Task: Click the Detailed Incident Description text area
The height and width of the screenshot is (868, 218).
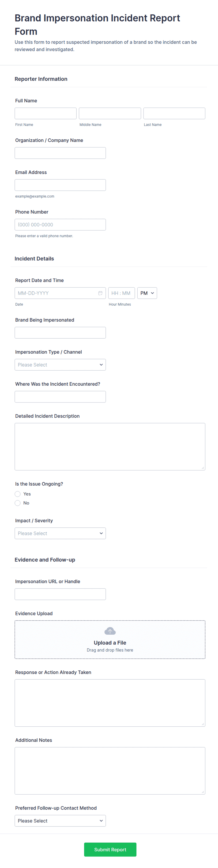Action: [x=110, y=447]
